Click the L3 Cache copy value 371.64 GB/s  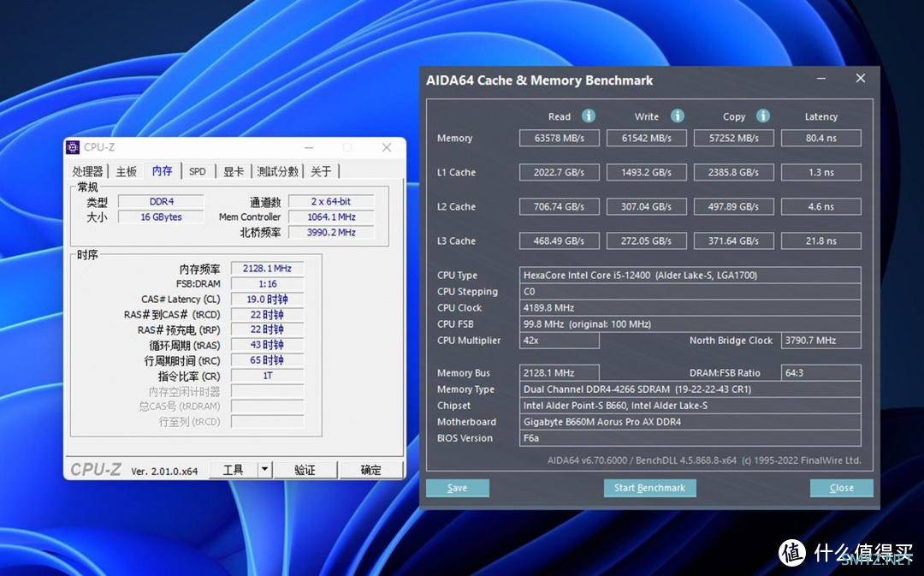click(734, 240)
